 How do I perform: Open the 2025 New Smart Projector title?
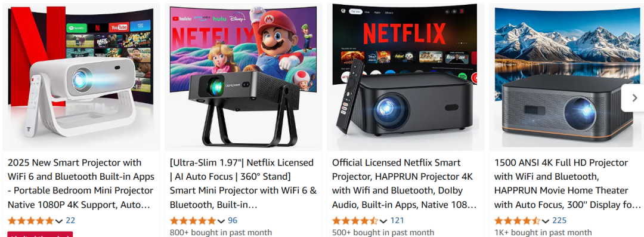click(x=81, y=183)
